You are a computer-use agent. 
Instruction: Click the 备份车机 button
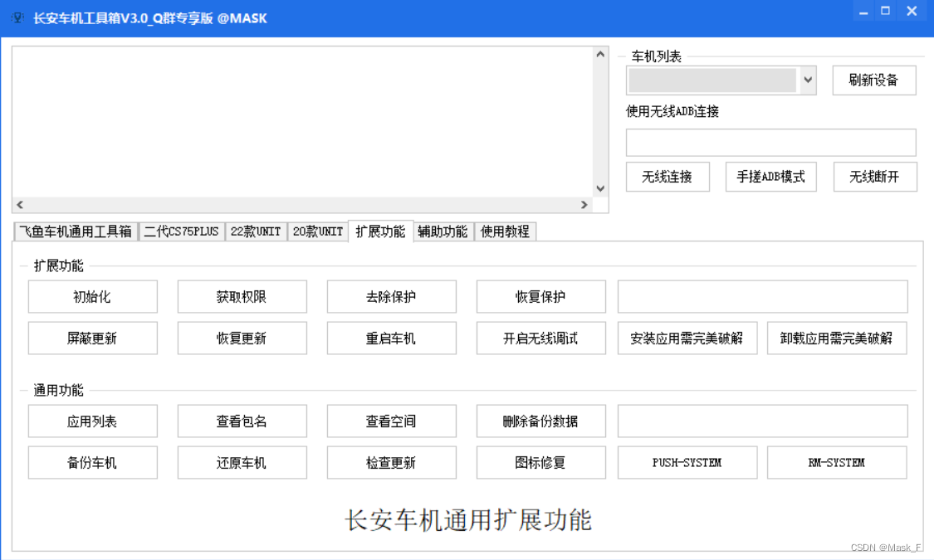[x=92, y=462]
